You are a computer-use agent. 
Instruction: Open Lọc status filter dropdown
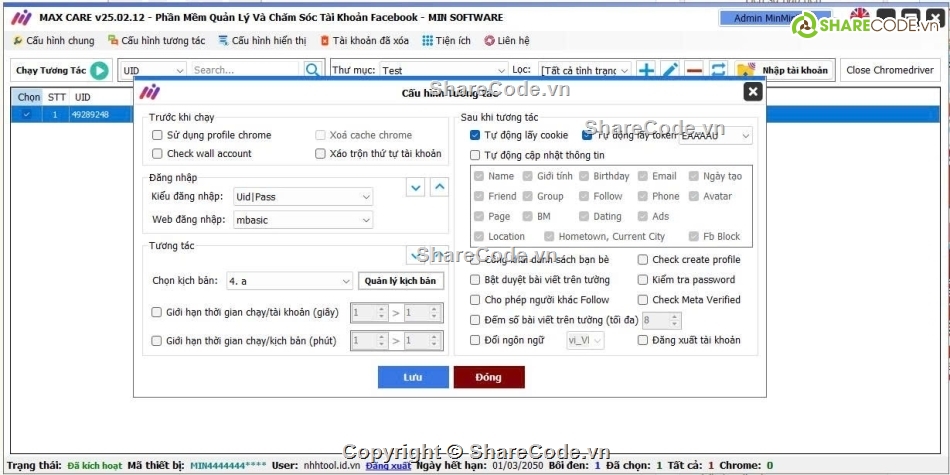[x=585, y=70]
